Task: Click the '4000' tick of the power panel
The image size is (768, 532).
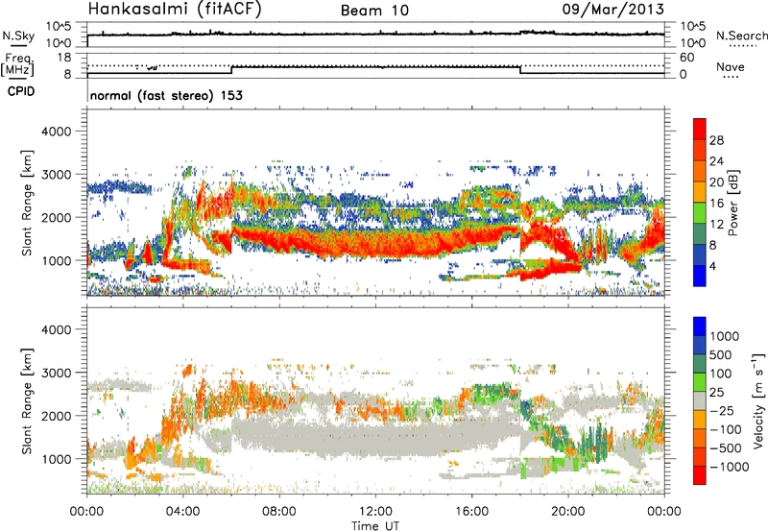Action: (56, 132)
